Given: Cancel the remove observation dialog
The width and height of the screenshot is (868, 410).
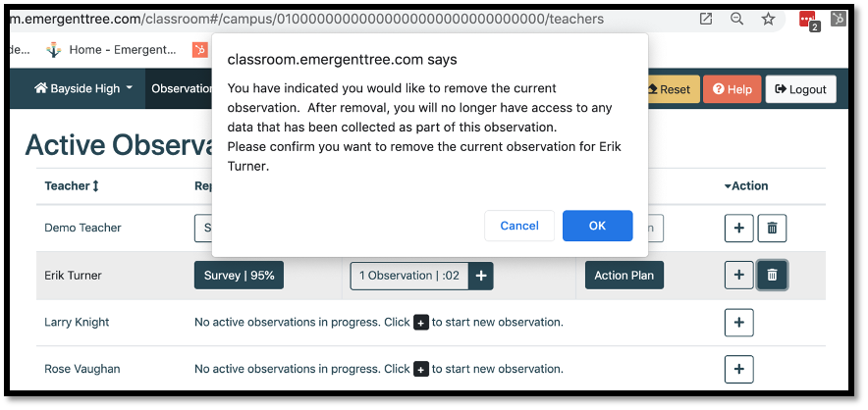Looking at the screenshot, I should click(519, 226).
